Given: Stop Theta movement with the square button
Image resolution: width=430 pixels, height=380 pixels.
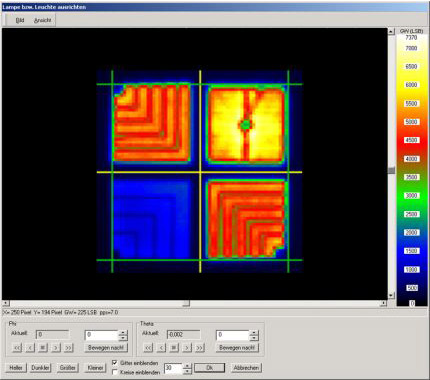Looking at the screenshot, I should coord(174,348).
